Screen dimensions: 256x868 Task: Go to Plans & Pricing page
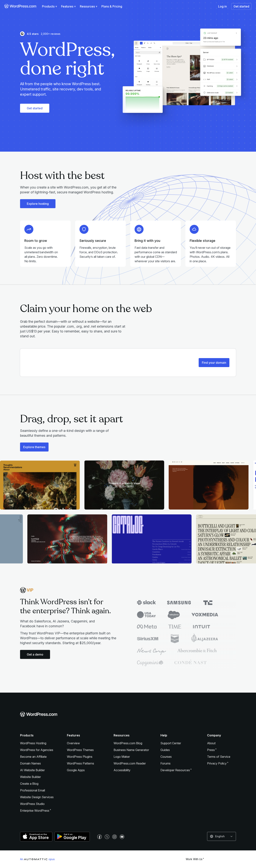coord(112,6)
